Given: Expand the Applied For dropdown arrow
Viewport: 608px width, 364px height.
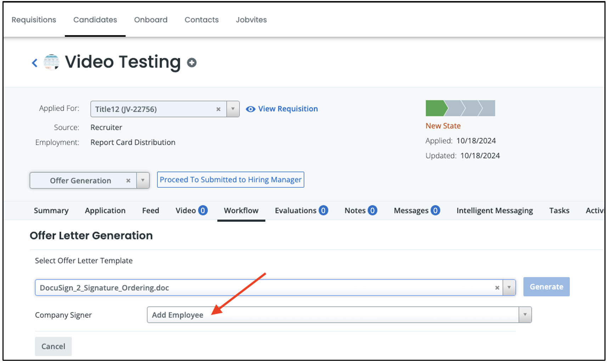Looking at the screenshot, I should coord(233,109).
